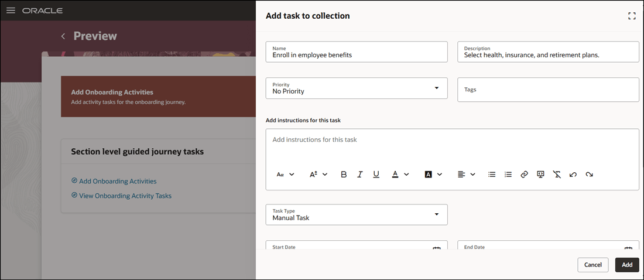Clear text formatting
Viewport: 644px width, 280px height.
tap(557, 175)
